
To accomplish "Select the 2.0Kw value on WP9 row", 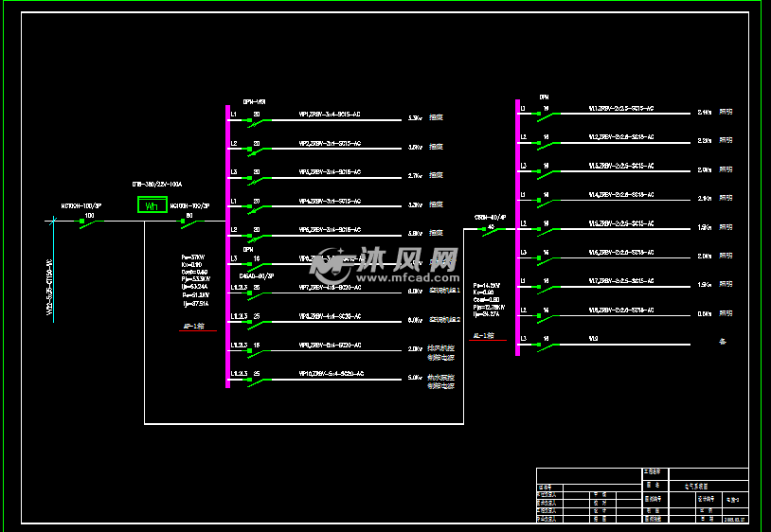I will click(415, 348).
